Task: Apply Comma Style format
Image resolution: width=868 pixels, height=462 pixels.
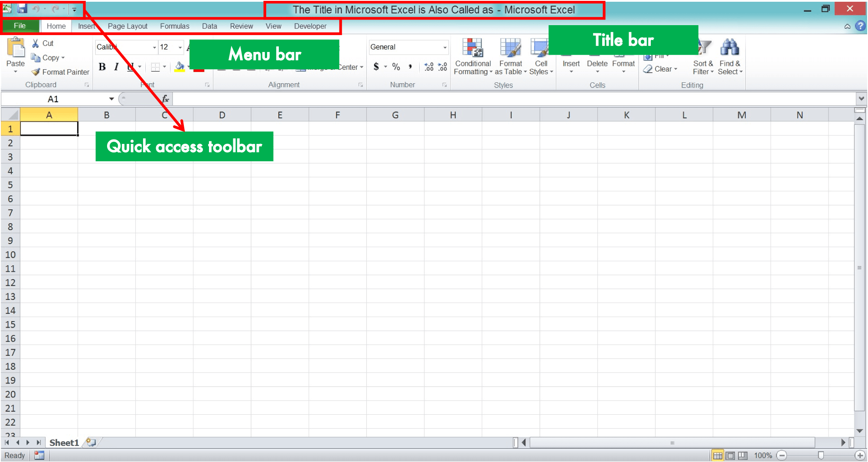Action: tap(410, 67)
